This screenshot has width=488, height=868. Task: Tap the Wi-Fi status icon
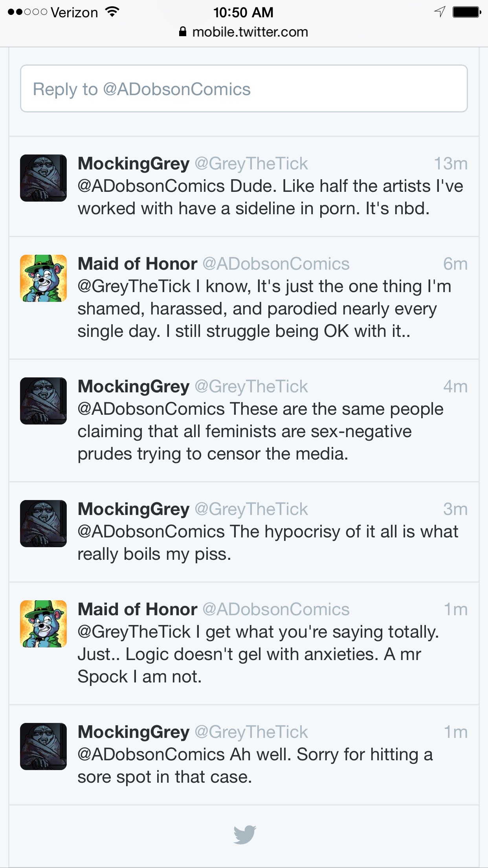coord(112,12)
